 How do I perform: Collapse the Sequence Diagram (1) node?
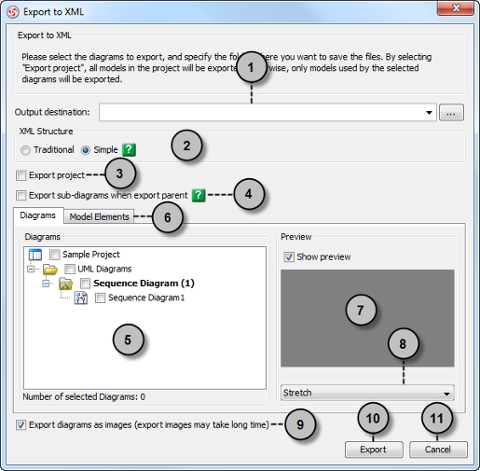(x=46, y=283)
